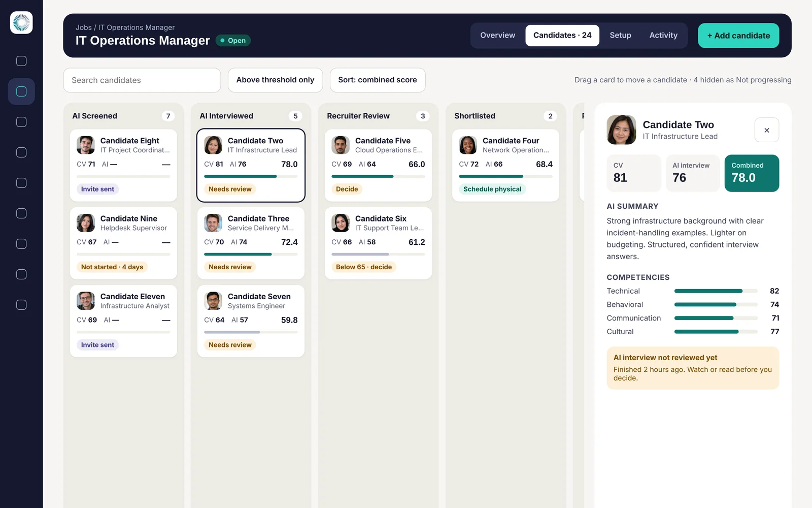Click Candidate Eight's avatar photo
The width and height of the screenshot is (812, 508).
pos(86,145)
